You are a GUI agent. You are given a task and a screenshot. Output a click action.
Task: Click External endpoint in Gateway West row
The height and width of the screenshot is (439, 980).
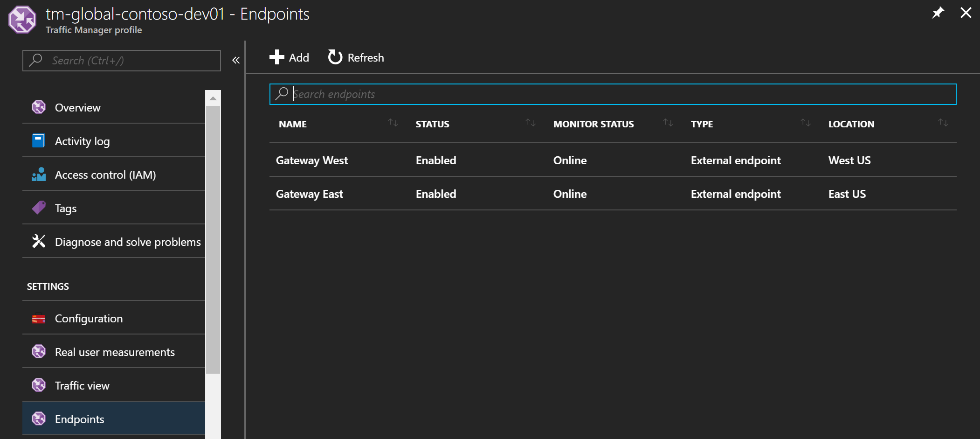click(736, 160)
